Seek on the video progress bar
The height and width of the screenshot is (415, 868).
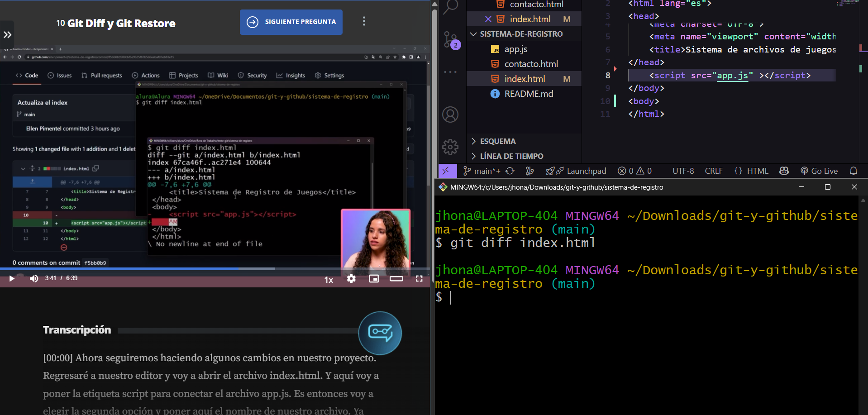click(x=214, y=269)
